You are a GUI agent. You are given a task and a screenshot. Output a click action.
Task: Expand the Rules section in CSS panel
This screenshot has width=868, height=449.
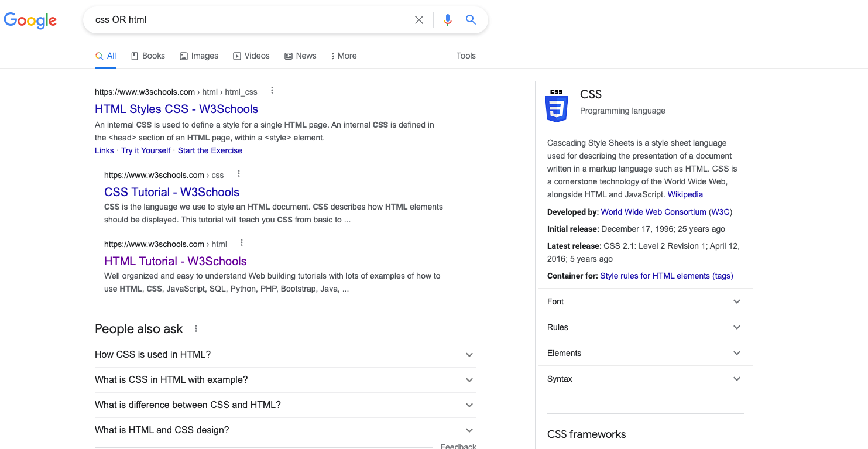646,327
